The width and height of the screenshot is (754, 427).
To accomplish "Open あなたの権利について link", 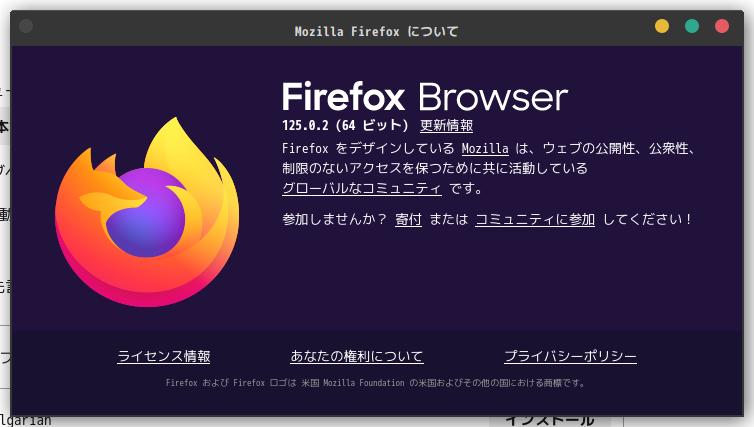I will pos(357,356).
